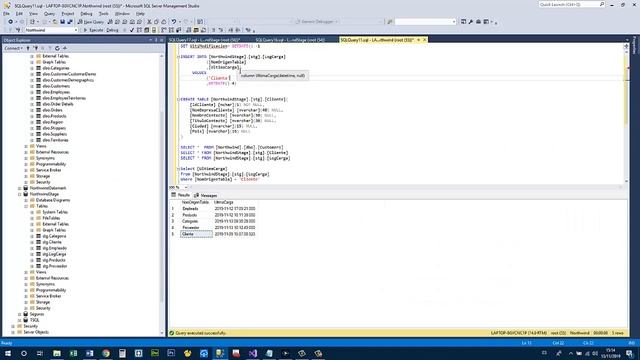The width and height of the screenshot is (640, 360).
Task: Select dbo.Products in Object Explorer
Action: [x=54, y=116]
